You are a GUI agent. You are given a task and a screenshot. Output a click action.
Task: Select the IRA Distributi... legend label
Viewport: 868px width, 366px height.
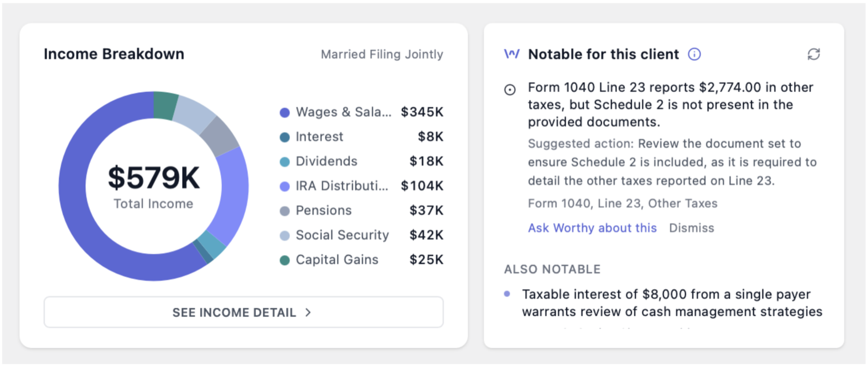coord(342,186)
